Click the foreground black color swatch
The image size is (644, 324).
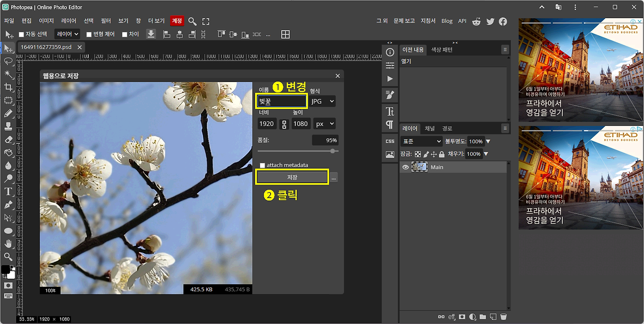click(6, 270)
